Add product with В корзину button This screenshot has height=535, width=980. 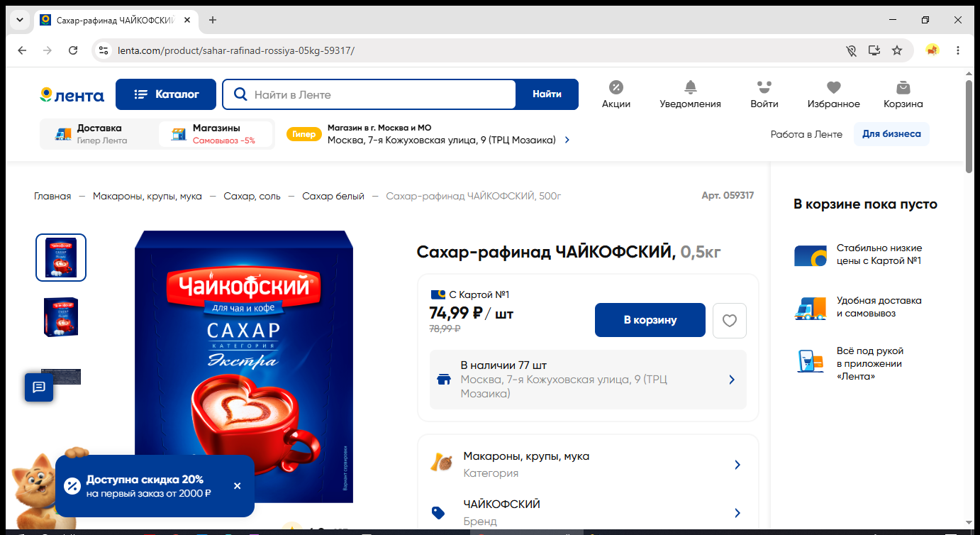click(650, 320)
